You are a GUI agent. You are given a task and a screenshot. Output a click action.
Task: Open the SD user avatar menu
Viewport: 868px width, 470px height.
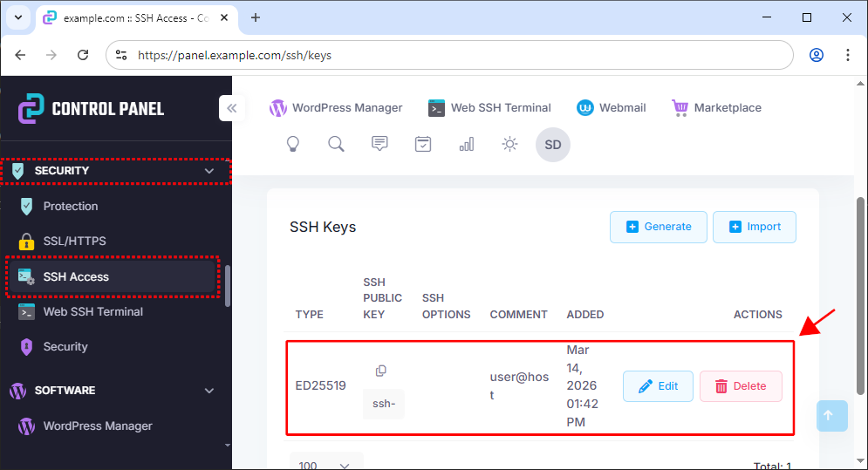pyautogui.click(x=553, y=145)
